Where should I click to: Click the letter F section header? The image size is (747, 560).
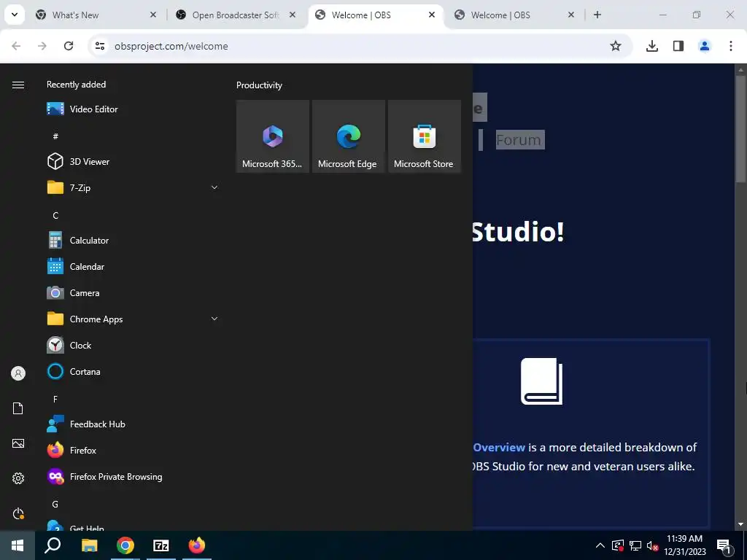pos(55,400)
